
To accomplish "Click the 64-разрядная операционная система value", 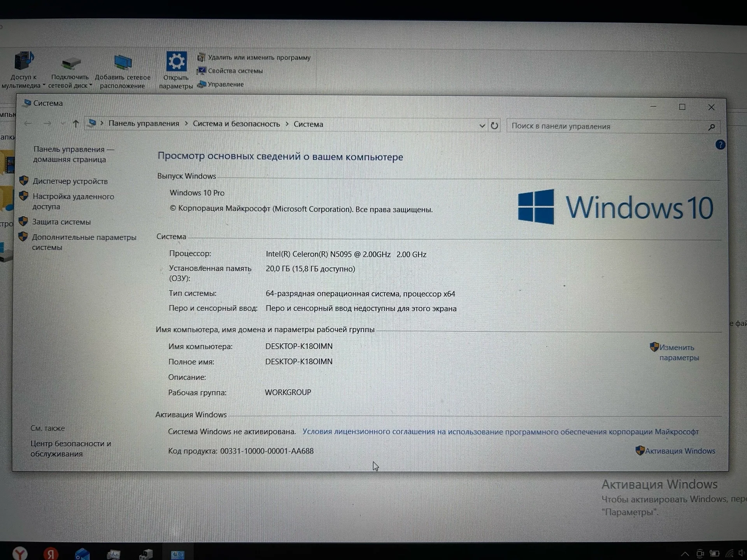I will [x=360, y=294].
